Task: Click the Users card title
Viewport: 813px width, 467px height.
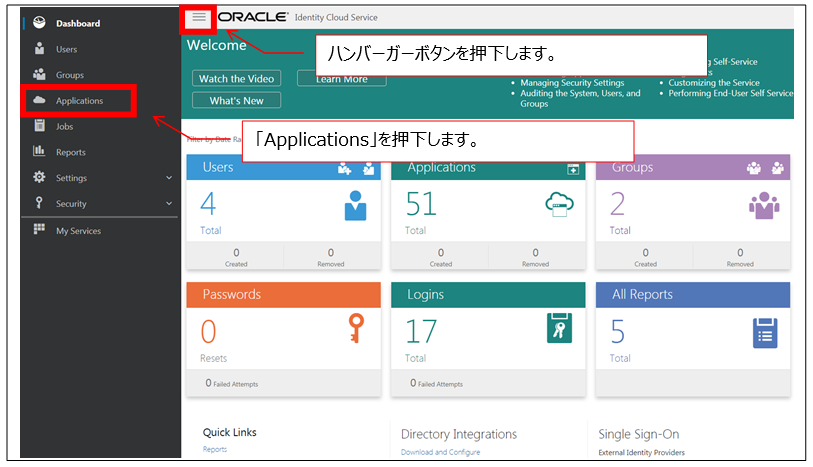Action: click(218, 167)
